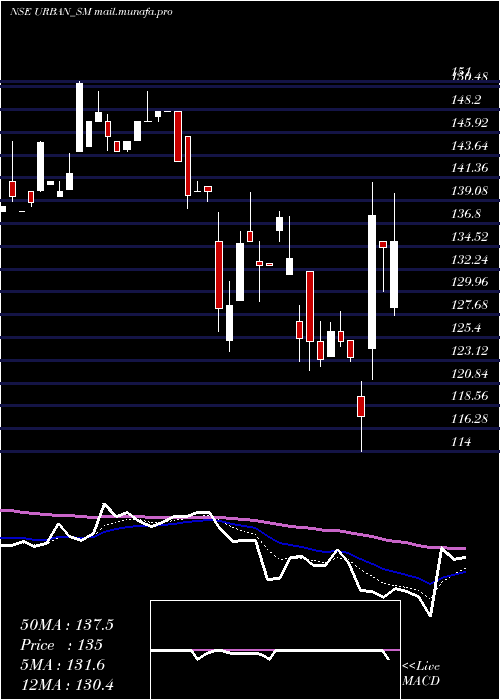Click the 'Price : 135' readout
This screenshot has height=700, width=500.
tap(62, 645)
